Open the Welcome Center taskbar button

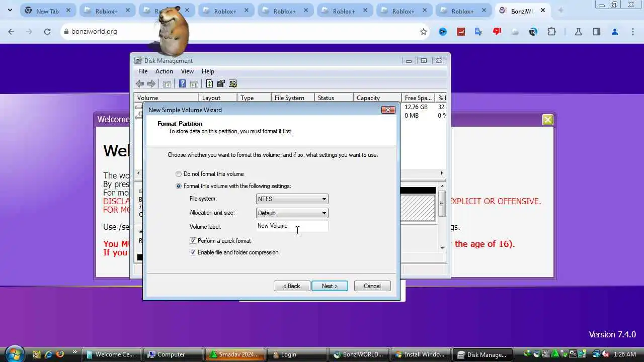(x=111, y=354)
